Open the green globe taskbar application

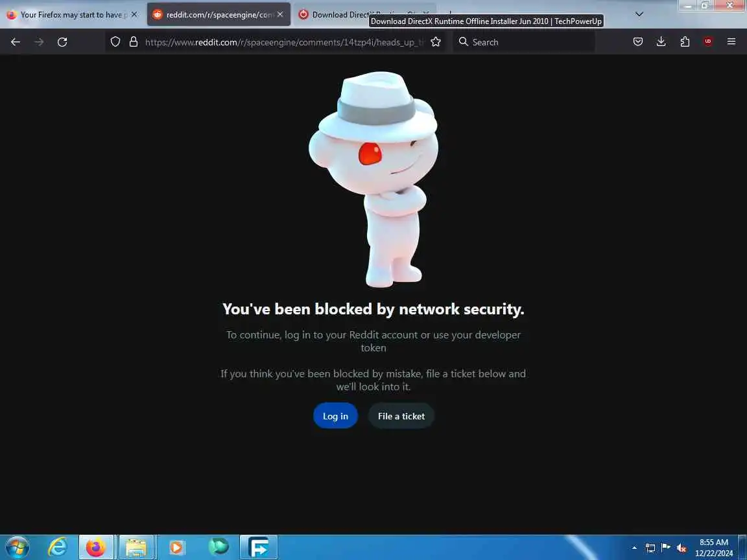(x=218, y=547)
